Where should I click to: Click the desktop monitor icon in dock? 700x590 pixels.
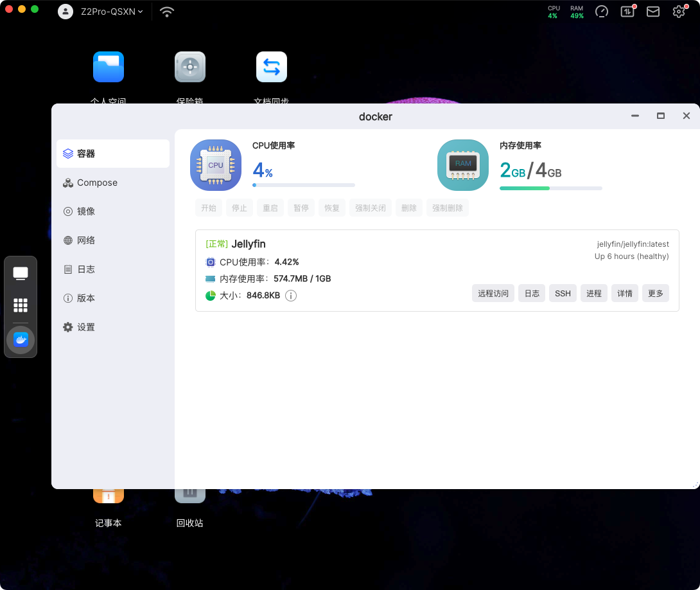pyautogui.click(x=21, y=274)
